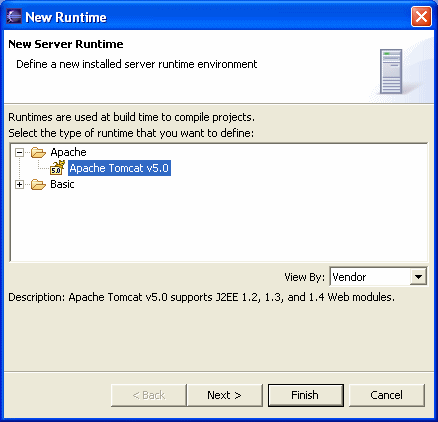
Task: Select the Apache vendor label
Action: point(68,152)
